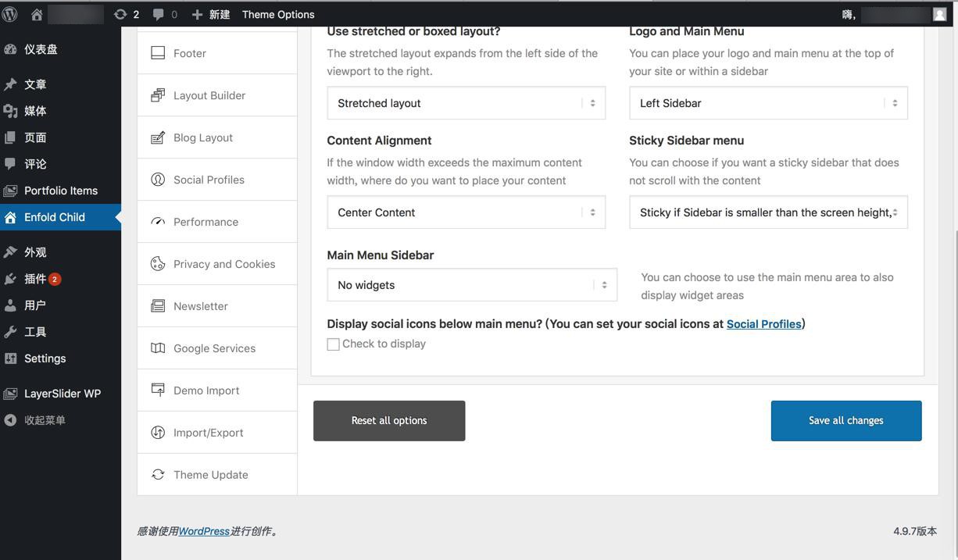Click the Reset all options button
The height and width of the screenshot is (560, 958).
click(x=389, y=421)
